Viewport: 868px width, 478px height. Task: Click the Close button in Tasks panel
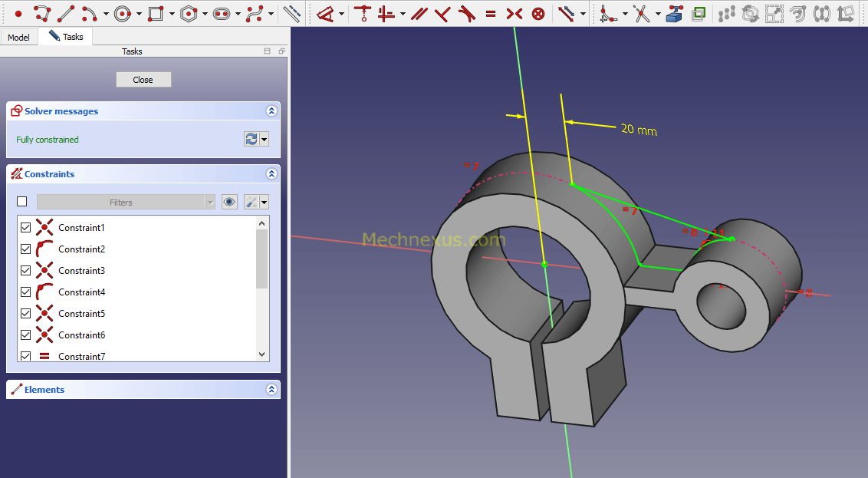tap(143, 80)
